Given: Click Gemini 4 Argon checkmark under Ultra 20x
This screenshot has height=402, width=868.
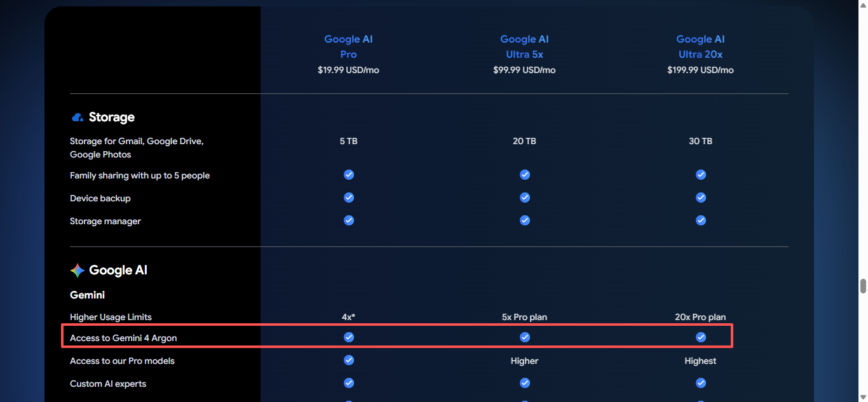Looking at the screenshot, I should (x=701, y=337).
